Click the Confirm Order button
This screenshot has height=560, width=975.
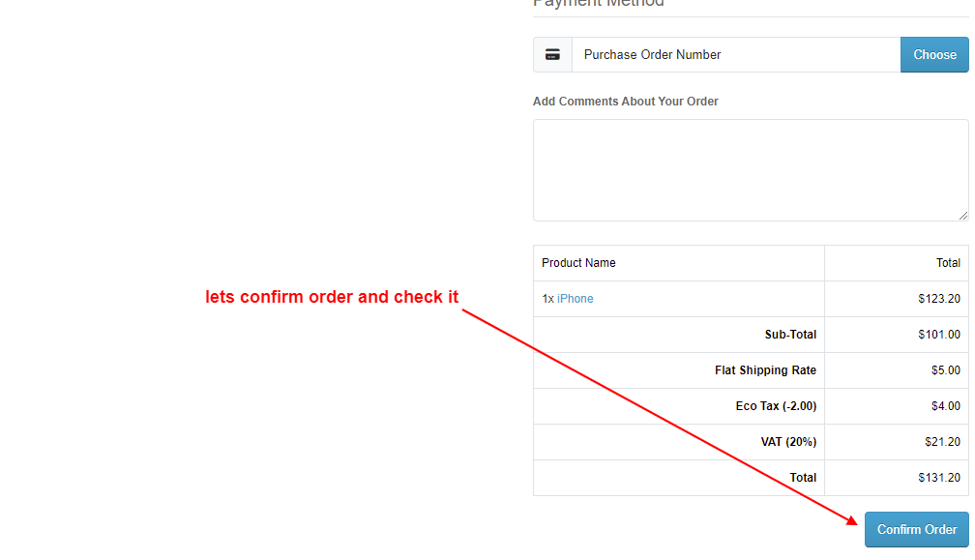click(x=917, y=530)
